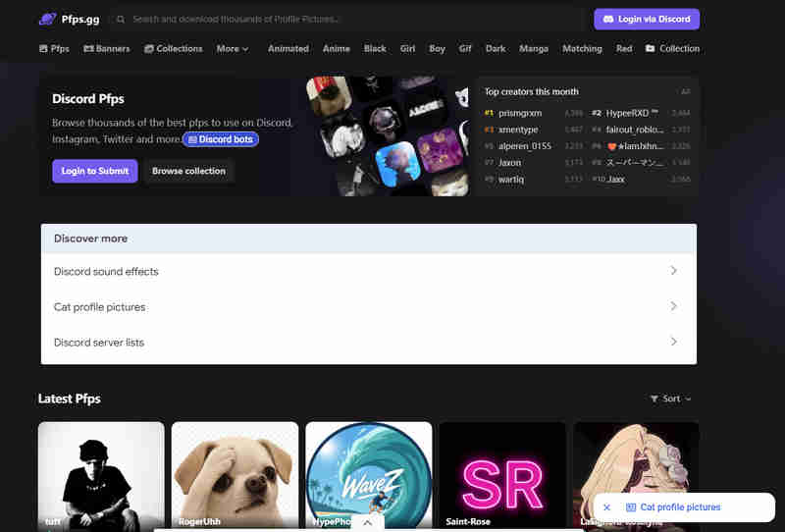The height and width of the screenshot is (532, 785).
Task: Open creator wartiq profile
Action: point(510,180)
